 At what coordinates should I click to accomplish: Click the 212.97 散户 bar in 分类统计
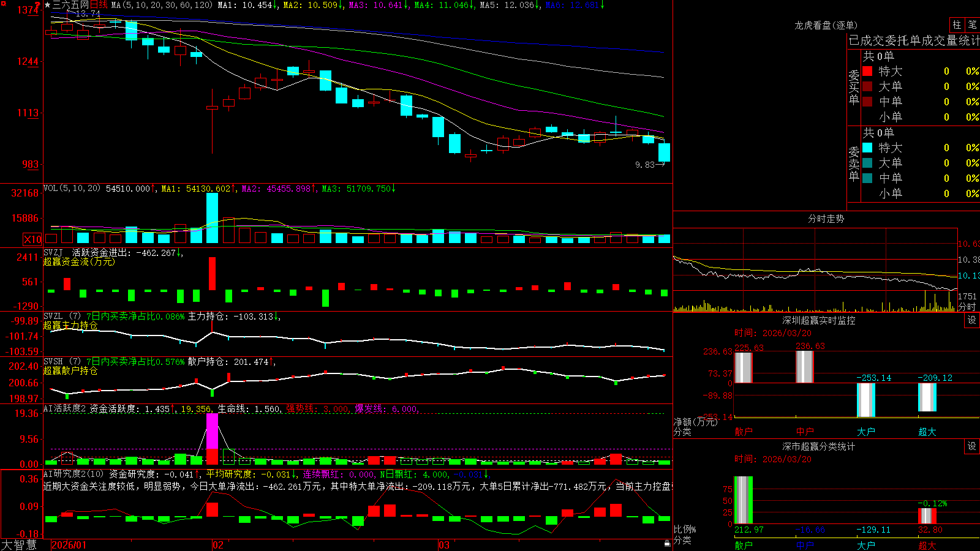(x=743, y=500)
